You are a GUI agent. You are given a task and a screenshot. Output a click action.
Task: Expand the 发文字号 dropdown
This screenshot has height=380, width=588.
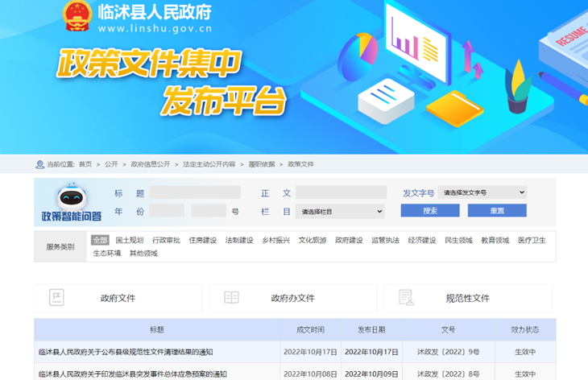tap(482, 193)
